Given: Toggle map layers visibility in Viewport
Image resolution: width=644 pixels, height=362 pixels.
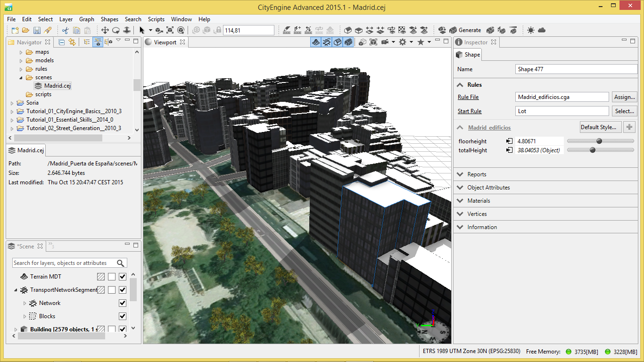Looking at the screenshot, I should tap(316, 42).
